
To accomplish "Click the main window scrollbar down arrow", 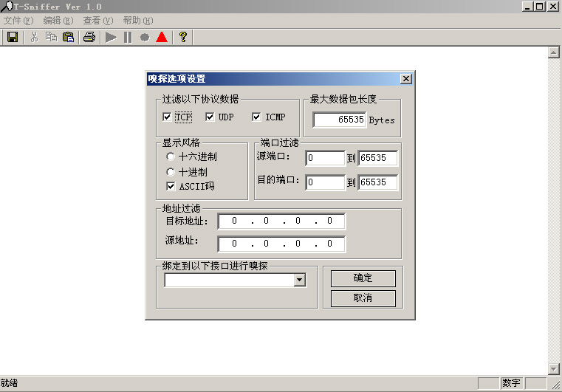I will click(553, 368).
